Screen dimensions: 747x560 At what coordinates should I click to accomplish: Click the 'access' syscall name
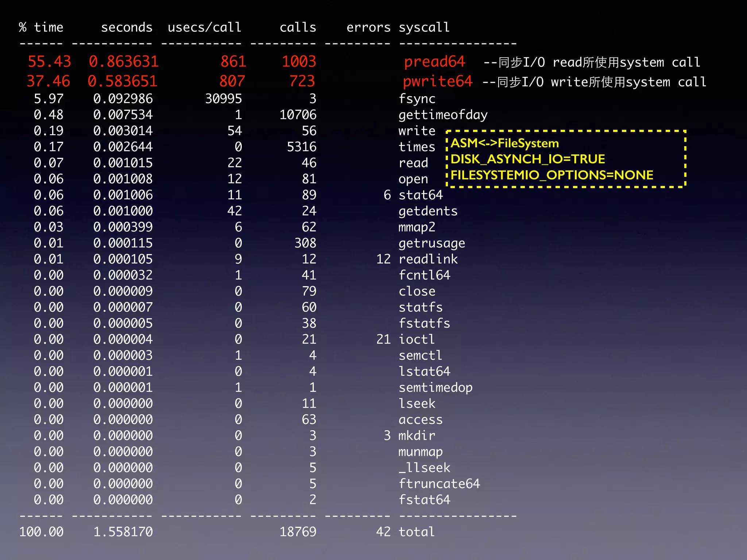click(x=421, y=420)
